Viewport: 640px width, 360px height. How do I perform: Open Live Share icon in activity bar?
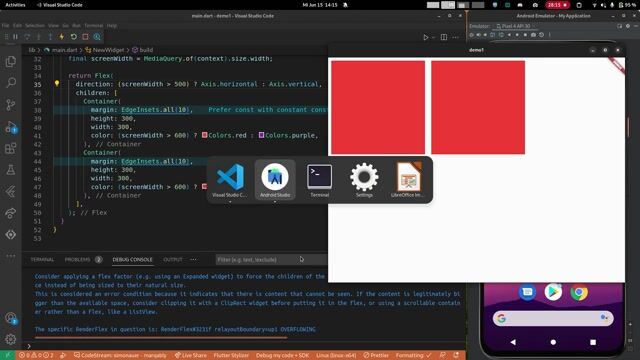coord(11,213)
